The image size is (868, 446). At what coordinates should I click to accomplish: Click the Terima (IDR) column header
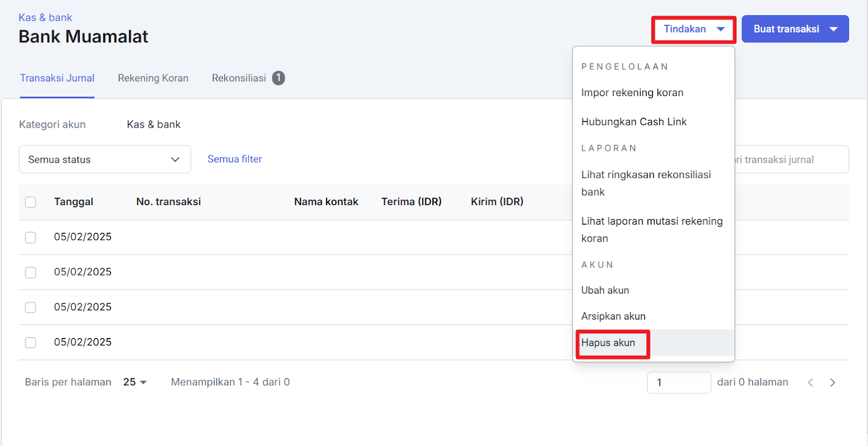(x=411, y=202)
